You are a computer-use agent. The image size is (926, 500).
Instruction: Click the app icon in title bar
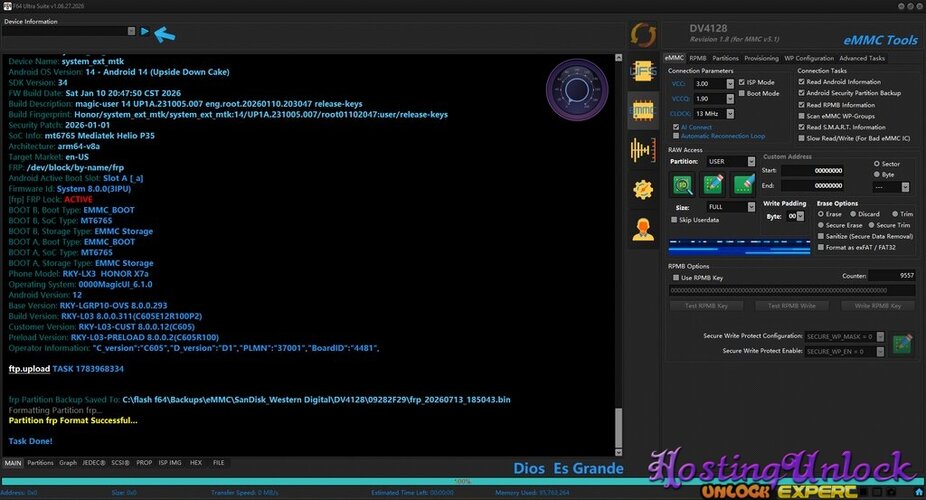click(8, 6)
